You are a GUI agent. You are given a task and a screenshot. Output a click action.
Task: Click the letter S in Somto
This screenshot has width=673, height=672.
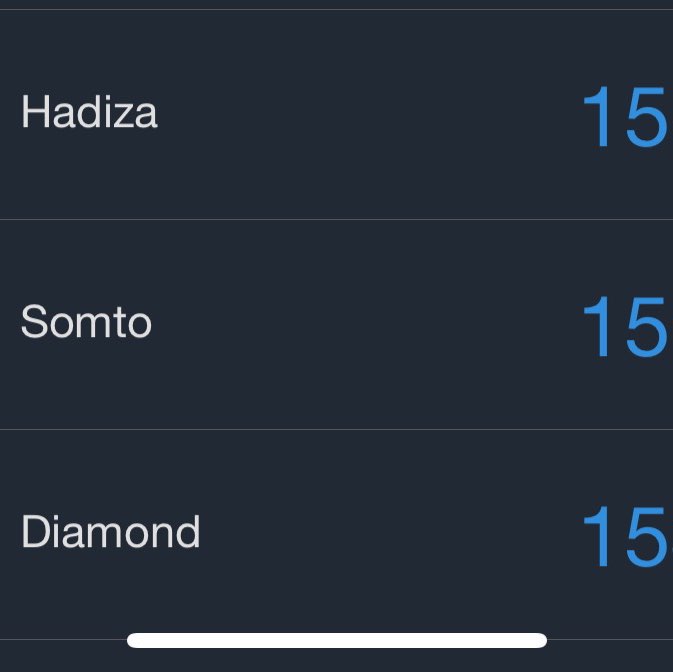pyautogui.click(x=35, y=322)
